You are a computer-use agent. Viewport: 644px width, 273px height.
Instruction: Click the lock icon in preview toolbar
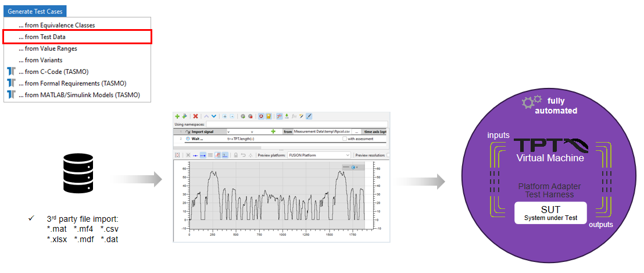[236, 155]
